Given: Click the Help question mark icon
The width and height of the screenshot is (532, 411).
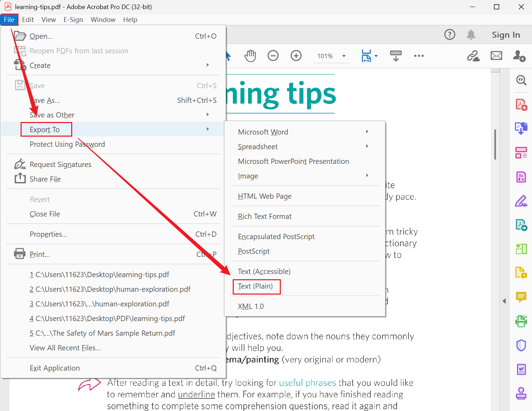Looking at the screenshot, I should coord(449,35).
